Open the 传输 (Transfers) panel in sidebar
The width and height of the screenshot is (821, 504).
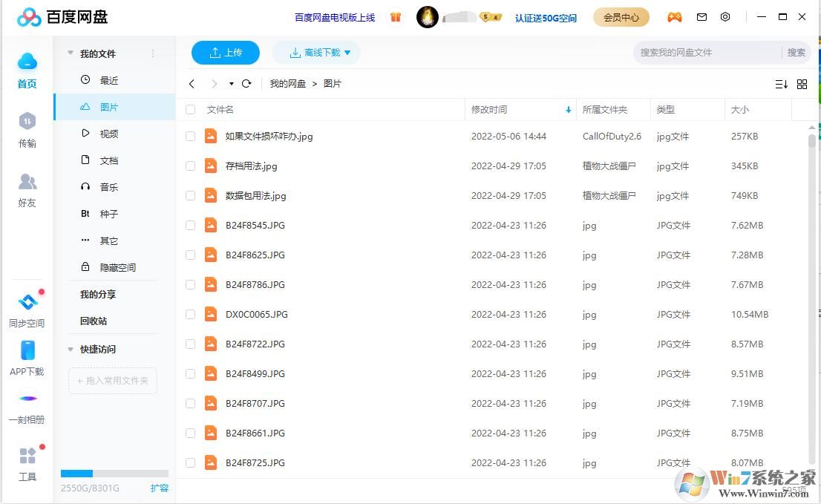[27, 130]
